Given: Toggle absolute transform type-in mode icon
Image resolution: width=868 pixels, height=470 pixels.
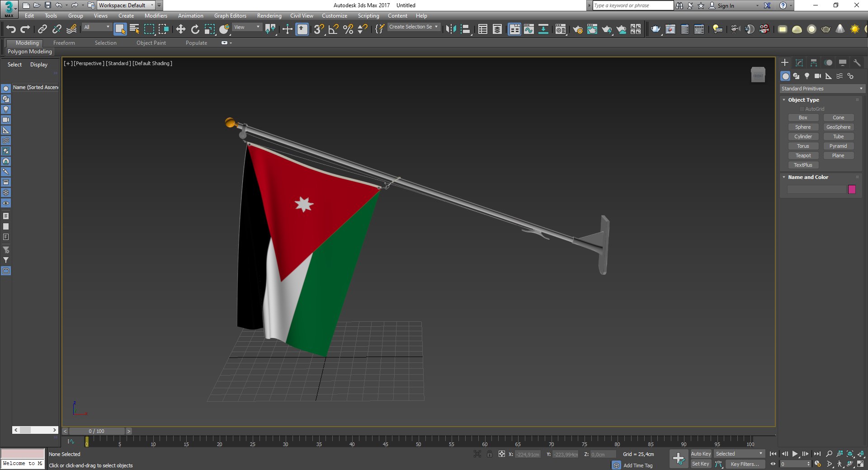Looking at the screenshot, I should pos(502,454).
